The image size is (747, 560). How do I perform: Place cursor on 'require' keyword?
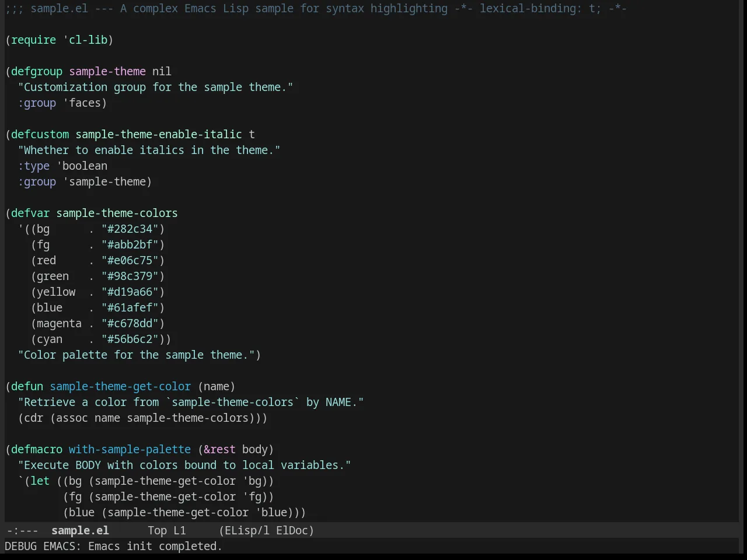(34, 40)
